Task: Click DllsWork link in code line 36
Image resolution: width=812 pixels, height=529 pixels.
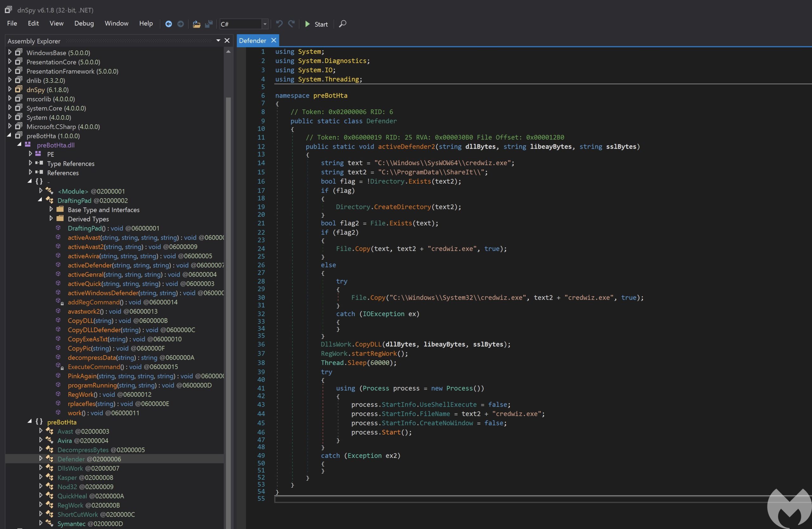Action: (x=336, y=344)
